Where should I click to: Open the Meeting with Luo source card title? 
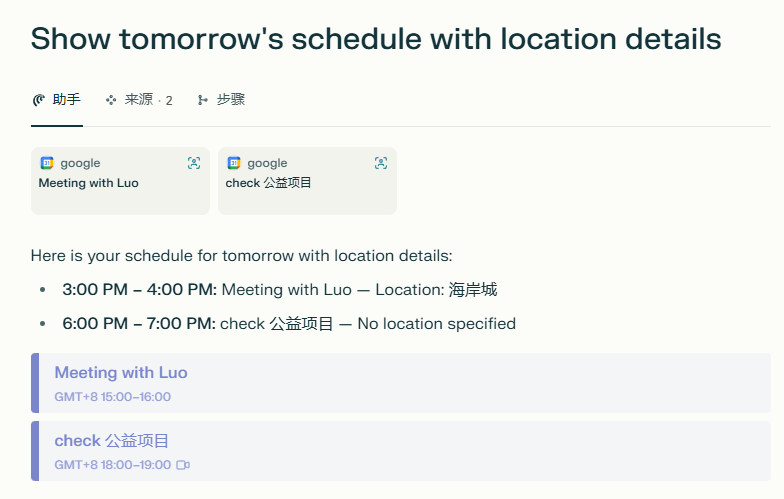[88, 183]
